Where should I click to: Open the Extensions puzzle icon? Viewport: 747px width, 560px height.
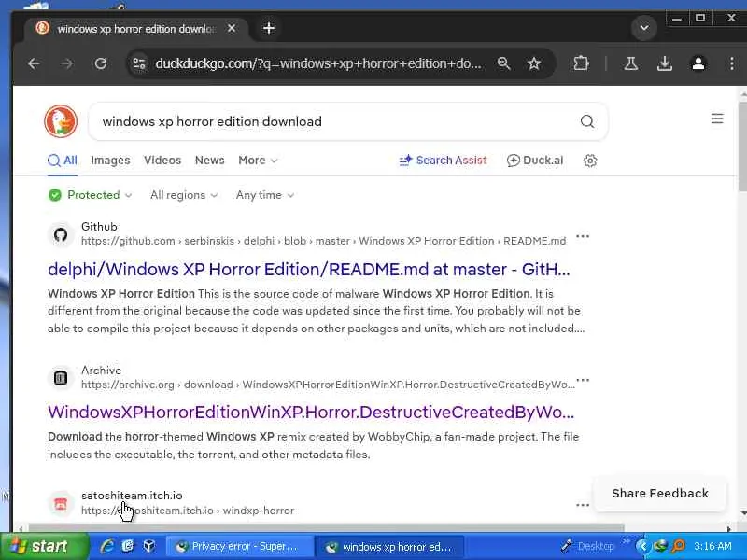581,63
